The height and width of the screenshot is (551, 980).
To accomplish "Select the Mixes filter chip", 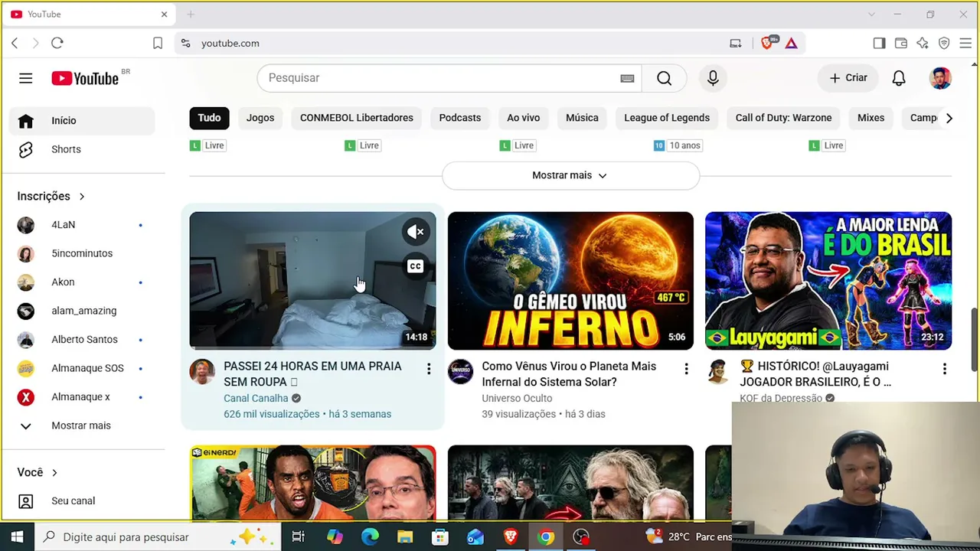I will [x=871, y=118].
